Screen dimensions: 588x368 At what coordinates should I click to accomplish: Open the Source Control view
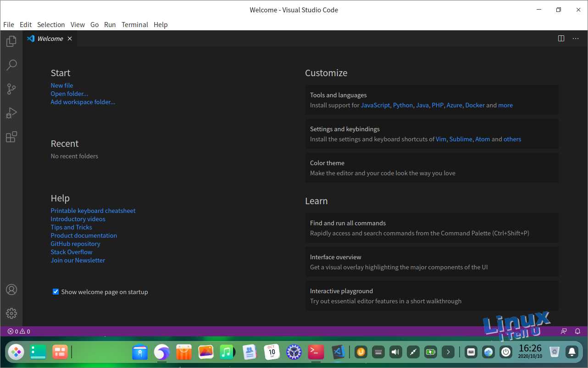11,89
